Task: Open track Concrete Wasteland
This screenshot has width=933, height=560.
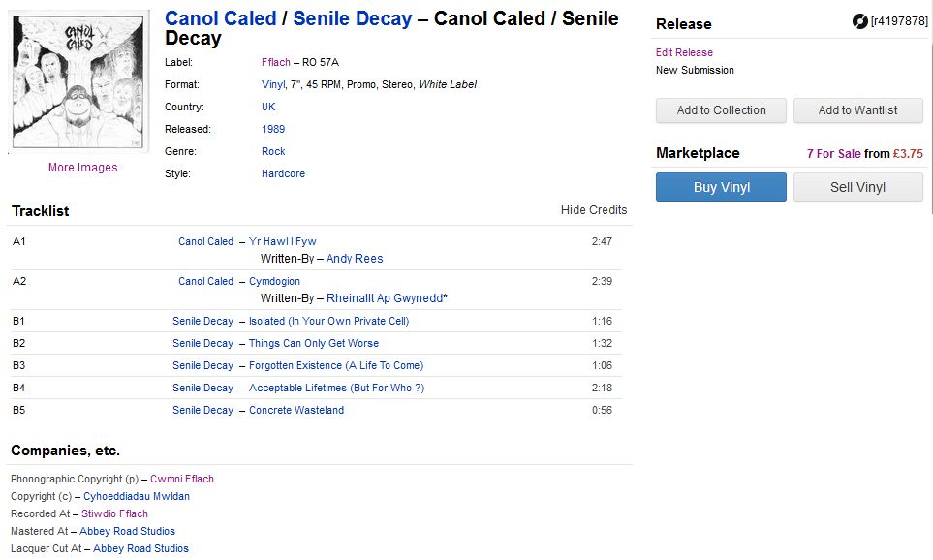Action: (296, 410)
